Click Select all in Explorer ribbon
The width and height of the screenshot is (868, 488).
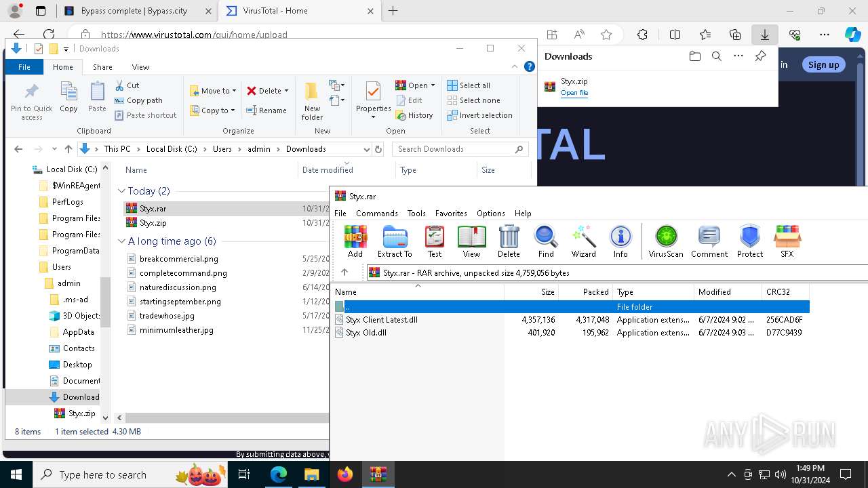click(469, 85)
